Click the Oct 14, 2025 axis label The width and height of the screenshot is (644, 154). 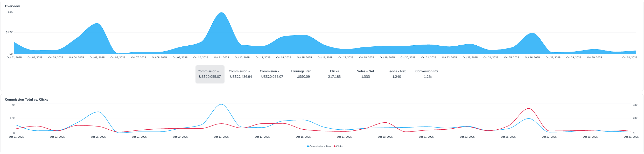(284, 58)
